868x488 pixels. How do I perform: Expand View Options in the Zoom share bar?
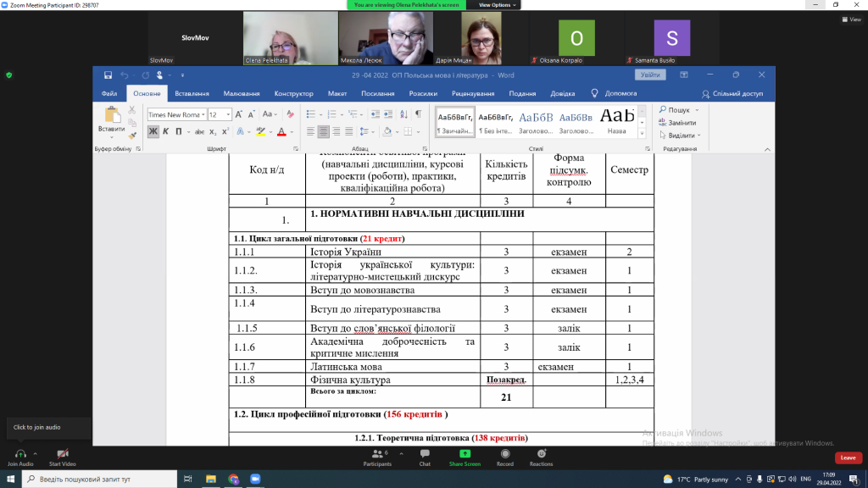496,5
